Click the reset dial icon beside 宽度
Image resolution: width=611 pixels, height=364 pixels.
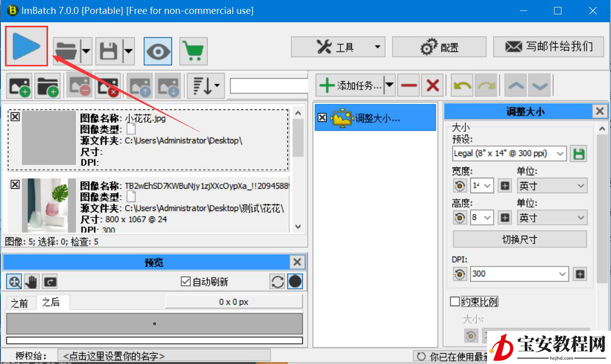[459, 186]
